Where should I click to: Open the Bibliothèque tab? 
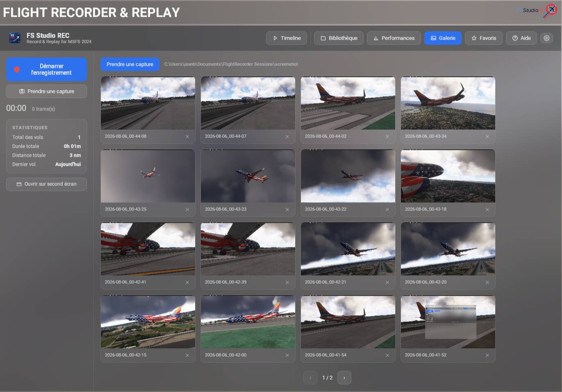click(339, 38)
